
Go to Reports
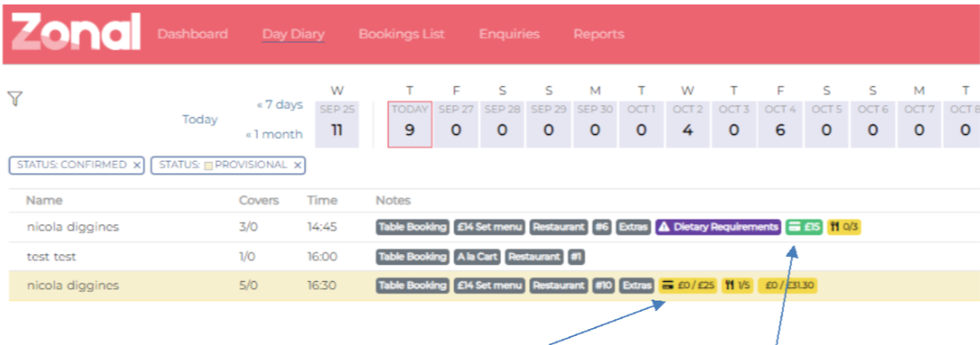pos(599,34)
